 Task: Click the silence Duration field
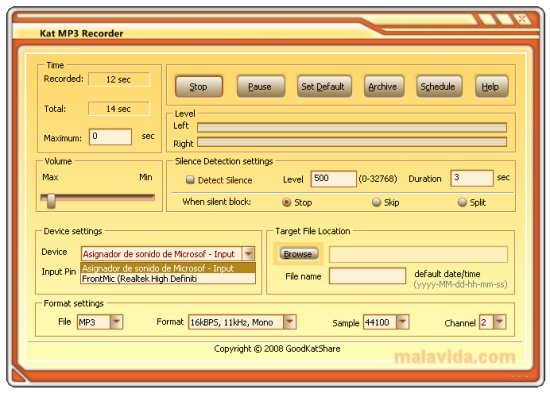click(472, 178)
